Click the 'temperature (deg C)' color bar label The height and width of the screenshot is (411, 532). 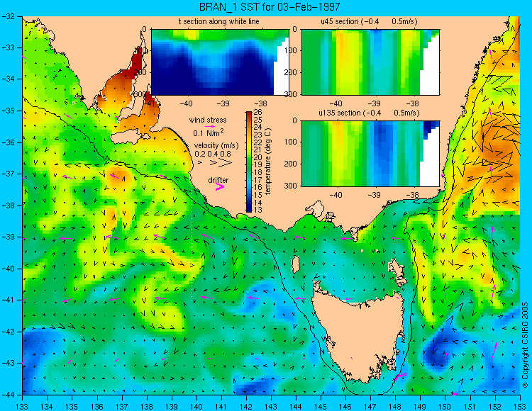point(268,162)
